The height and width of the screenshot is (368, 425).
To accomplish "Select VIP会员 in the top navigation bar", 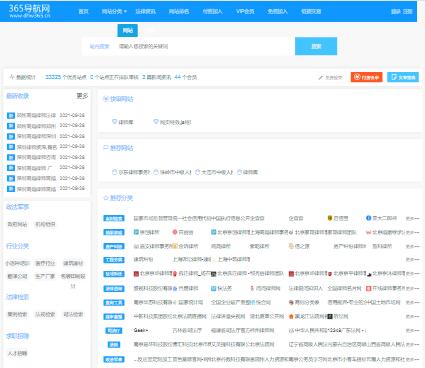I will pos(245,11).
